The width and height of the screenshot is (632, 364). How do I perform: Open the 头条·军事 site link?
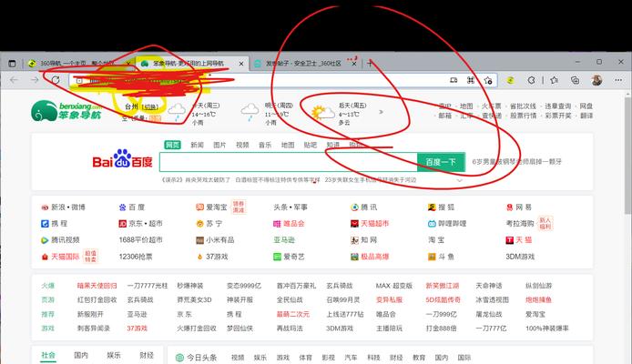pyautogui.click(x=291, y=207)
